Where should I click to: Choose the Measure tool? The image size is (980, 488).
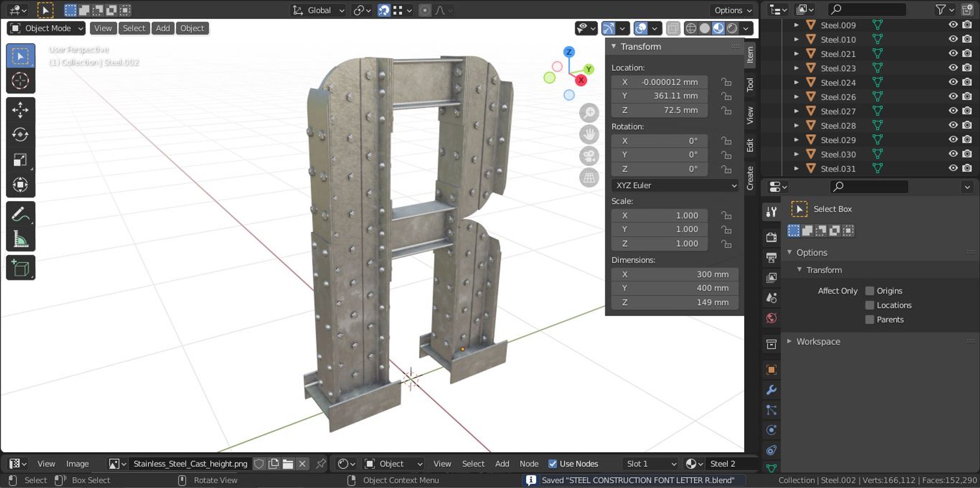point(20,239)
